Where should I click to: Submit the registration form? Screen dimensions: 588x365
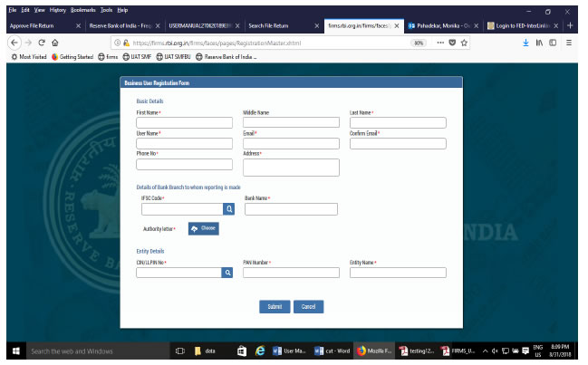pos(275,307)
